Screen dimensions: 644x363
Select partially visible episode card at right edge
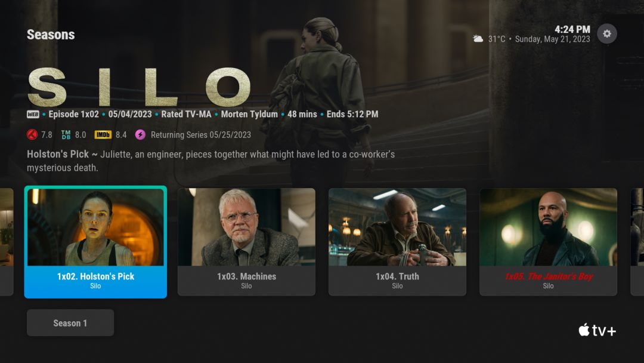click(x=637, y=242)
